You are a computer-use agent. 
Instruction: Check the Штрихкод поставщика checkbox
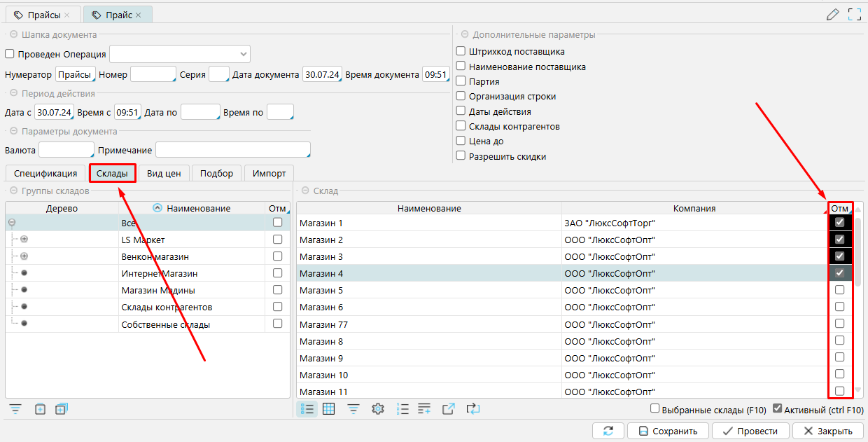(x=461, y=51)
